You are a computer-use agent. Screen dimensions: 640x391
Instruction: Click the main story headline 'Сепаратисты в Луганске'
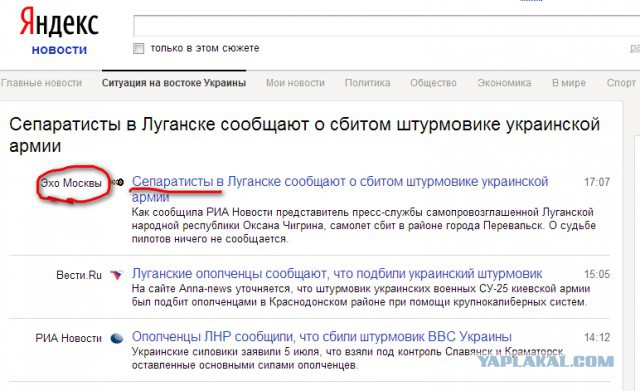pyautogui.click(x=304, y=135)
